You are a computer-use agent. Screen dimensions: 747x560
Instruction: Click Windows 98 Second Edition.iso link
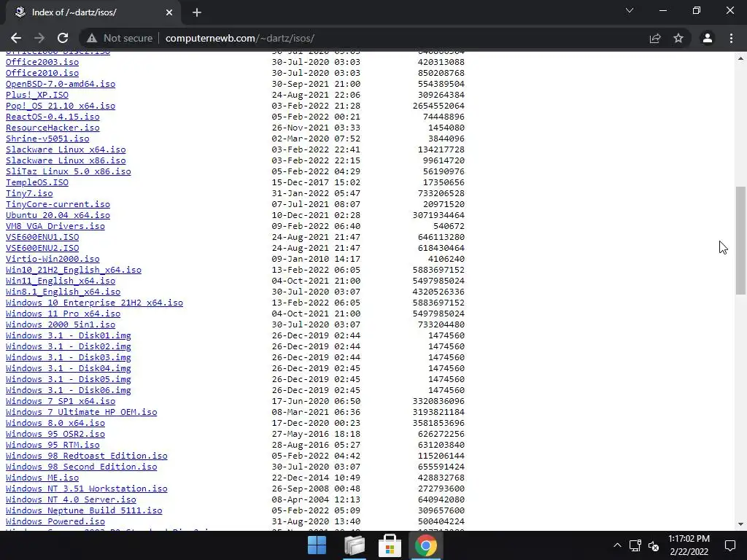(x=82, y=467)
